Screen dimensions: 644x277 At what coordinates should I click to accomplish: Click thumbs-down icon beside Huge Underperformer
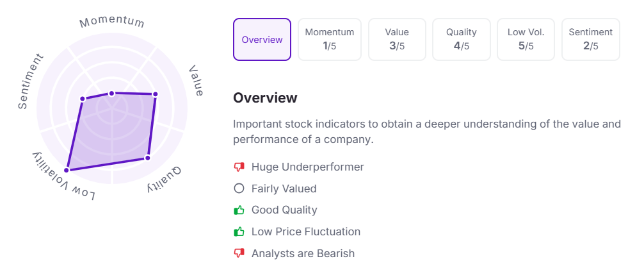[239, 167]
